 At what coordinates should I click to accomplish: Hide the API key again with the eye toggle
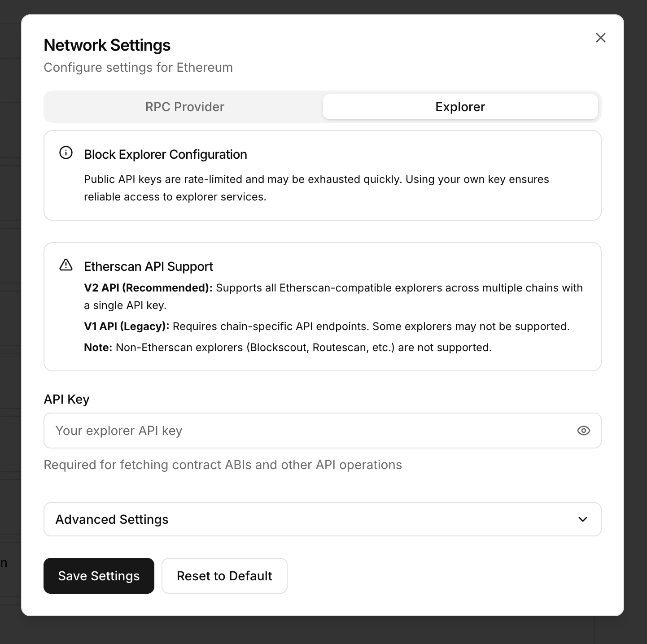pyautogui.click(x=583, y=431)
